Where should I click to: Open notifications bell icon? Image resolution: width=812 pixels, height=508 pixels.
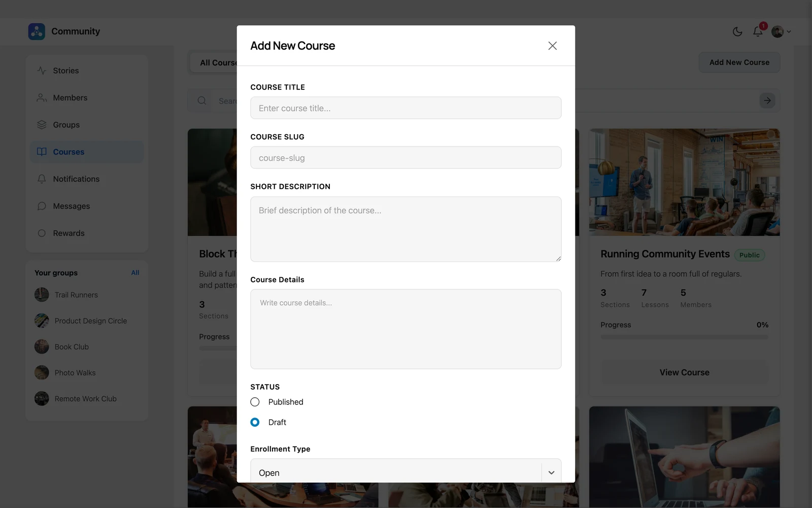(x=758, y=31)
